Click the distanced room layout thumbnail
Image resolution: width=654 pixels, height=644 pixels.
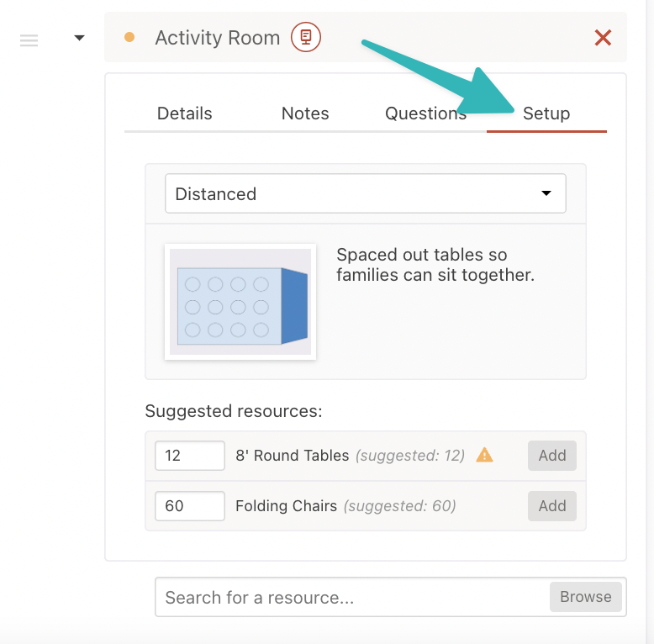pyautogui.click(x=240, y=302)
